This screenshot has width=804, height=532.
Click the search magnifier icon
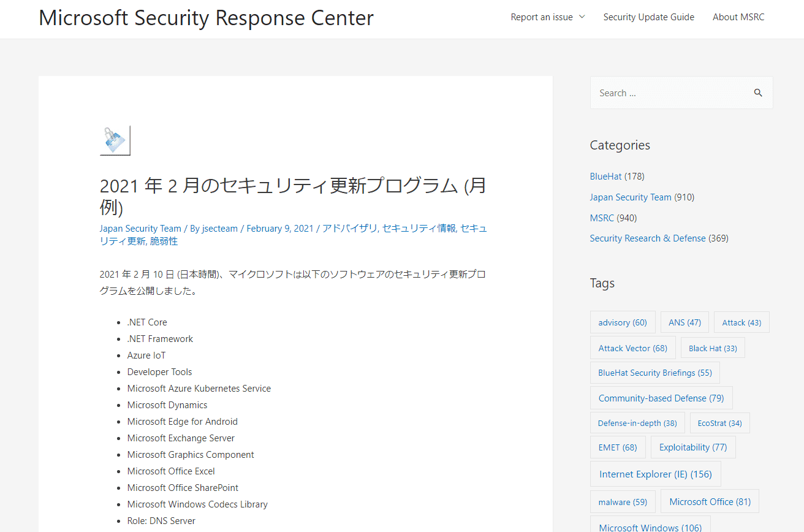[758, 93]
